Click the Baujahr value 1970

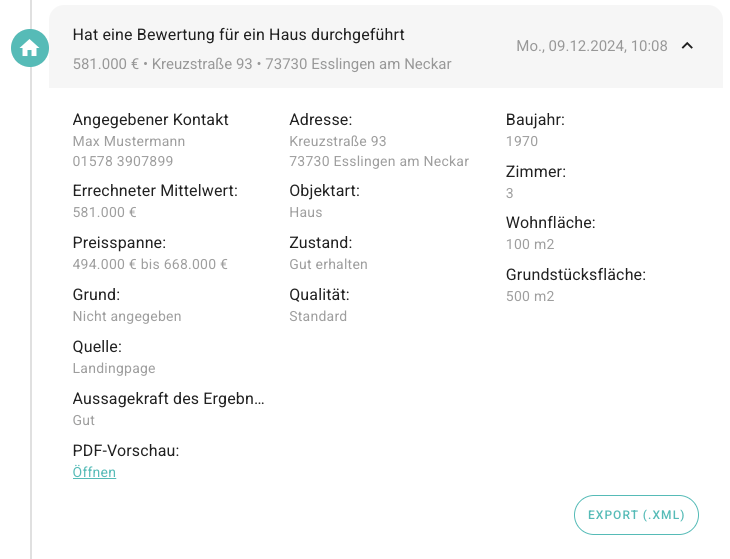[x=522, y=141]
